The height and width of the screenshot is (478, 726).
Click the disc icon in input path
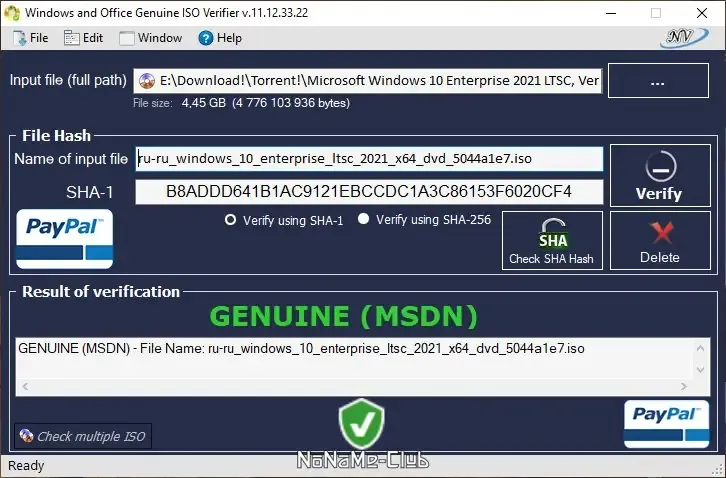click(x=147, y=81)
